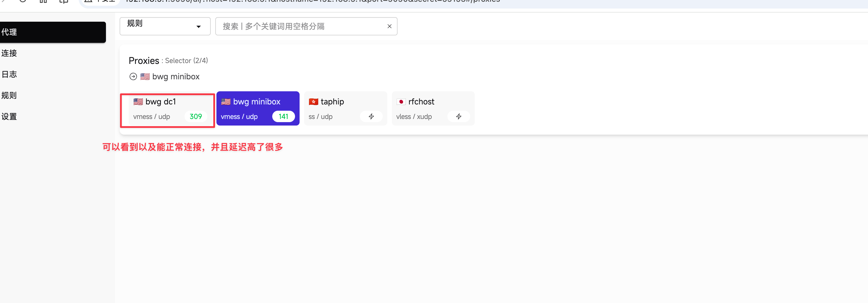Retest latency via the 141 badge
The height and width of the screenshot is (303, 868).
point(283,116)
